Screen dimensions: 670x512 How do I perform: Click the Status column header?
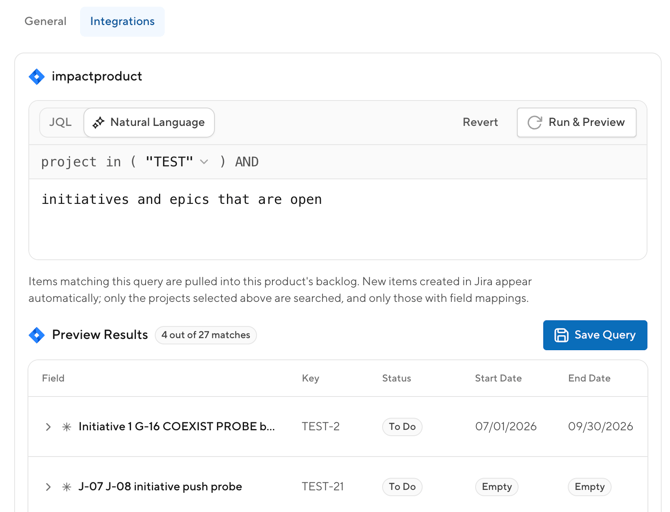[397, 378]
